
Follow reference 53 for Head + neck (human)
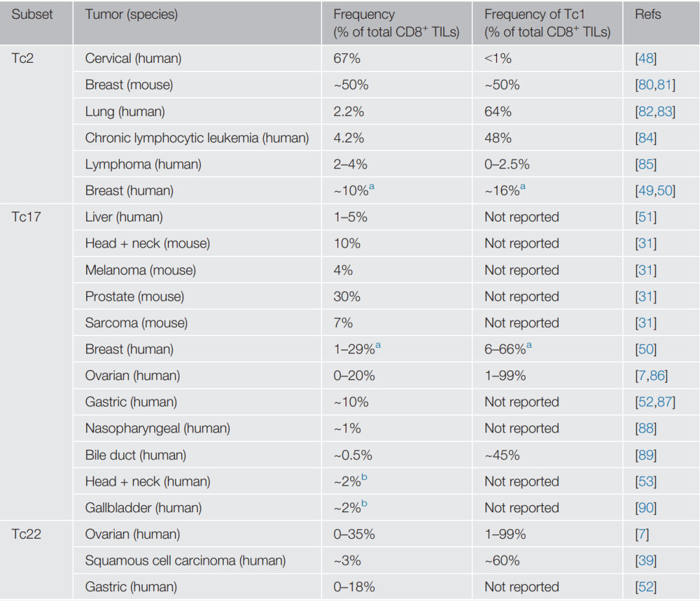click(646, 482)
